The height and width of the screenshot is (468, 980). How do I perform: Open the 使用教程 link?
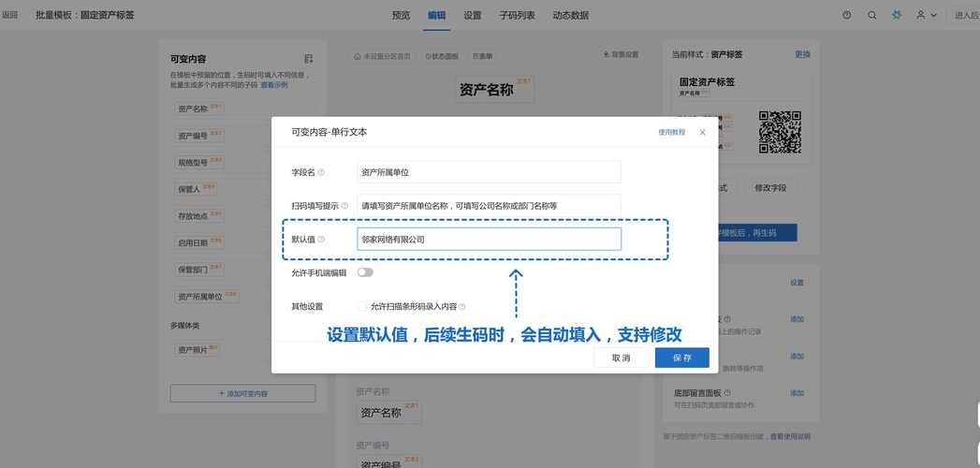click(672, 133)
